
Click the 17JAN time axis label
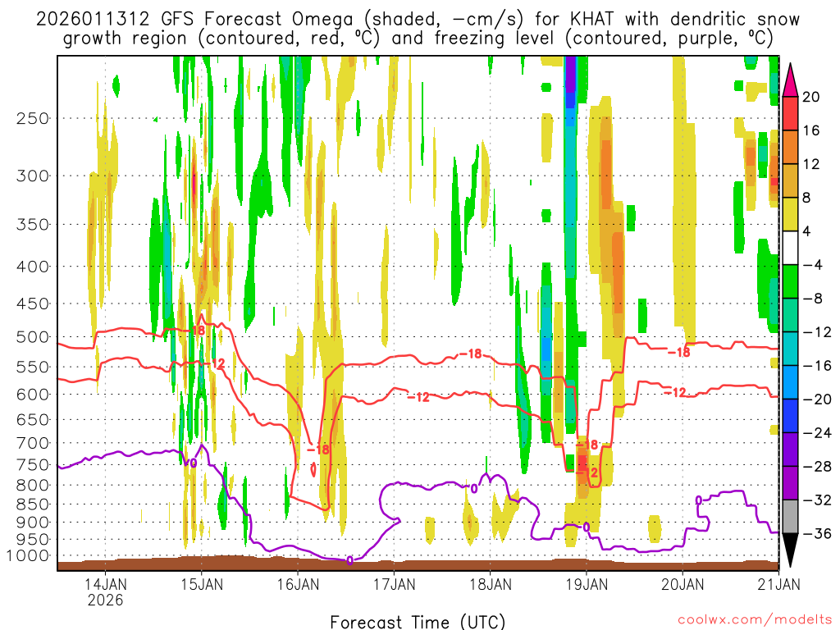395,584
